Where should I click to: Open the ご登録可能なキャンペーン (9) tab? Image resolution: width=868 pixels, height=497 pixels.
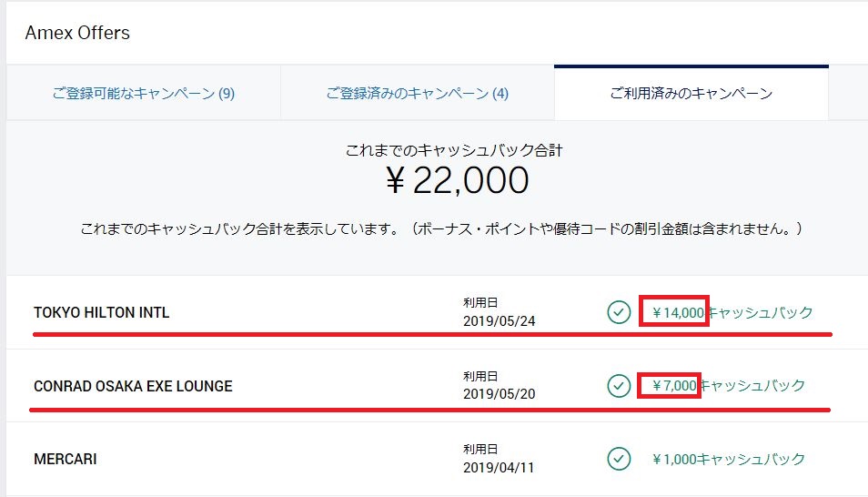coord(143,93)
